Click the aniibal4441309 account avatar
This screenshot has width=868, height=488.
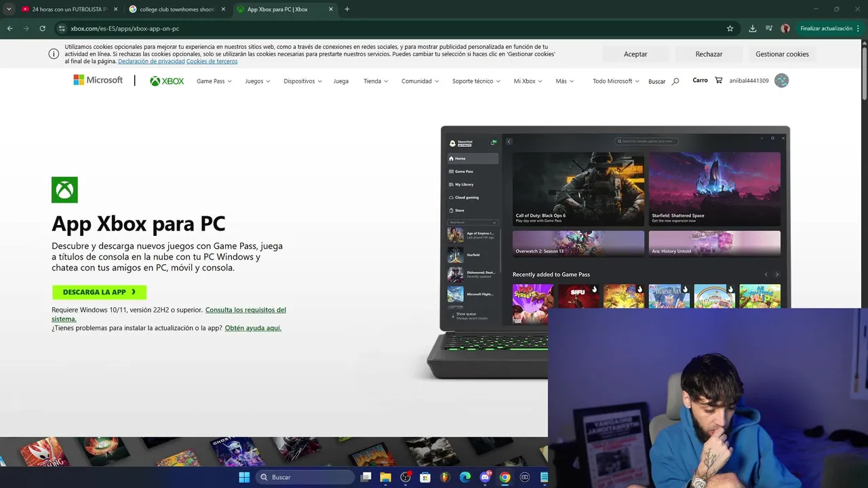tap(781, 81)
